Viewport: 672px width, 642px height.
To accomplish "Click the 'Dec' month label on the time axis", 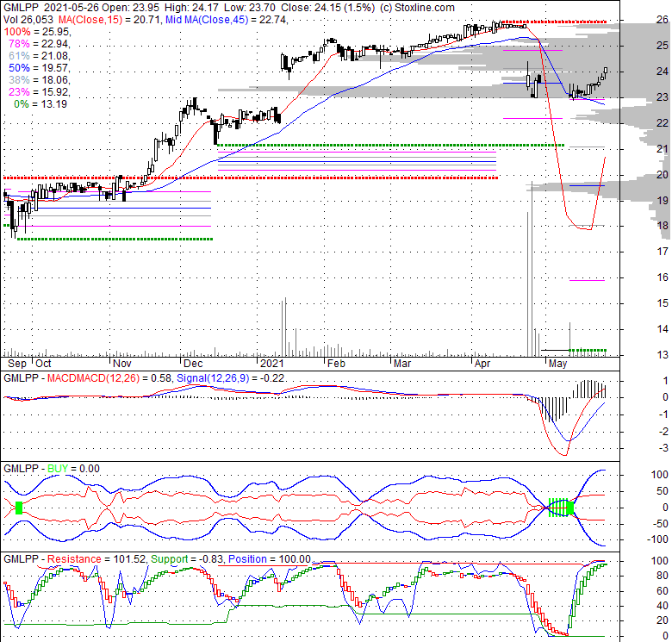I will pyautogui.click(x=193, y=364).
